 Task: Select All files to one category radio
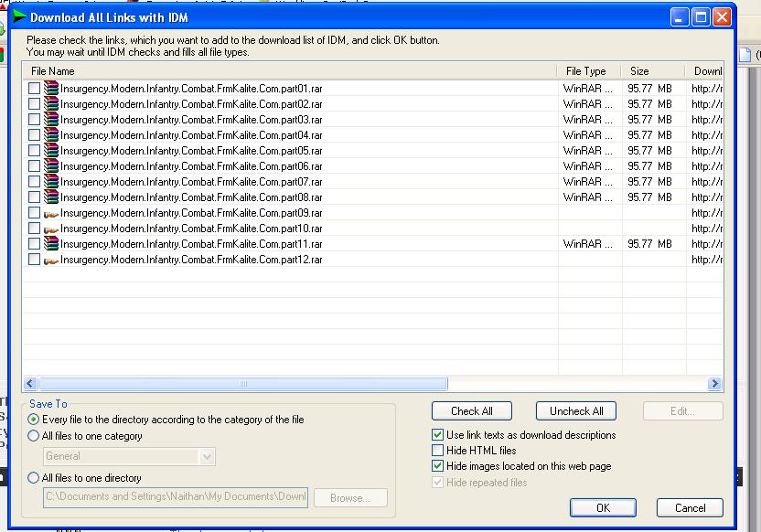point(34,435)
